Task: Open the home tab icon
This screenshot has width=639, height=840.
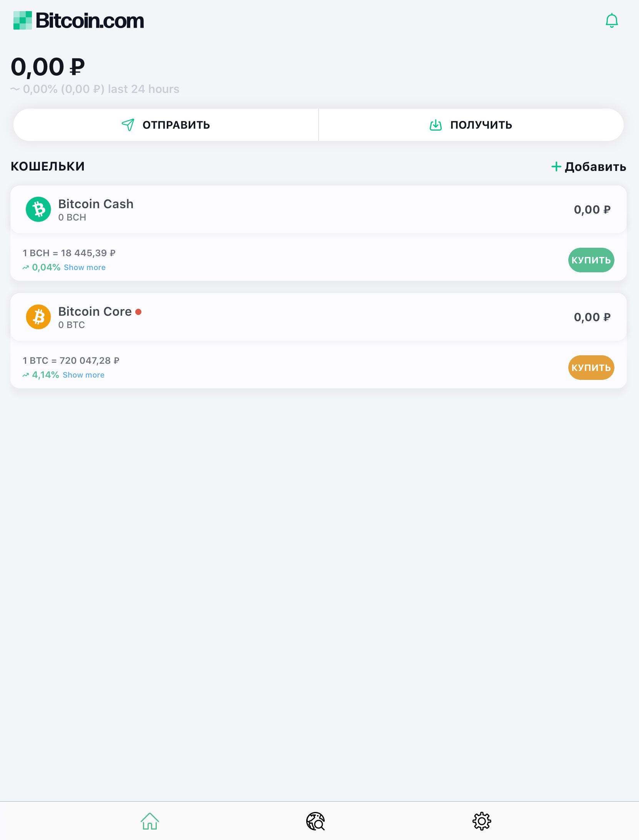Action: pos(150,821)
